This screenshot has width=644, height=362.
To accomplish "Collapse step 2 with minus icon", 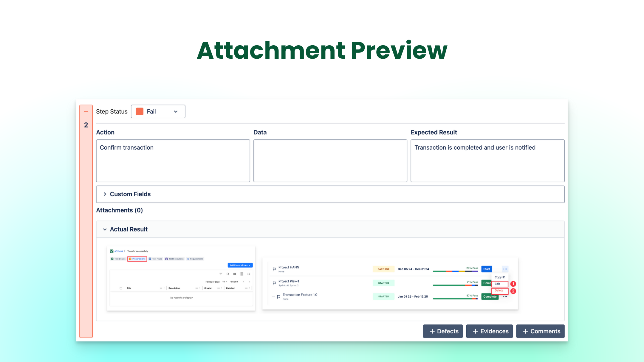I will point(86,112).
